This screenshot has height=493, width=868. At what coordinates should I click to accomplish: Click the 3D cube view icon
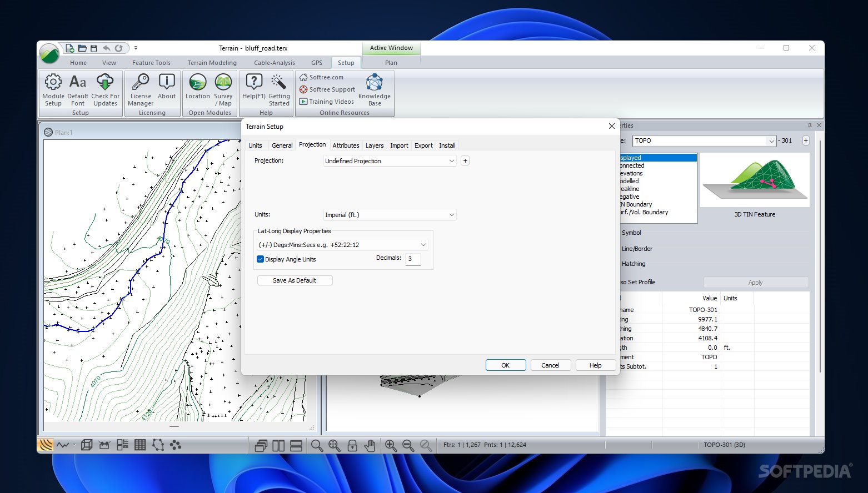coord(87,445)
